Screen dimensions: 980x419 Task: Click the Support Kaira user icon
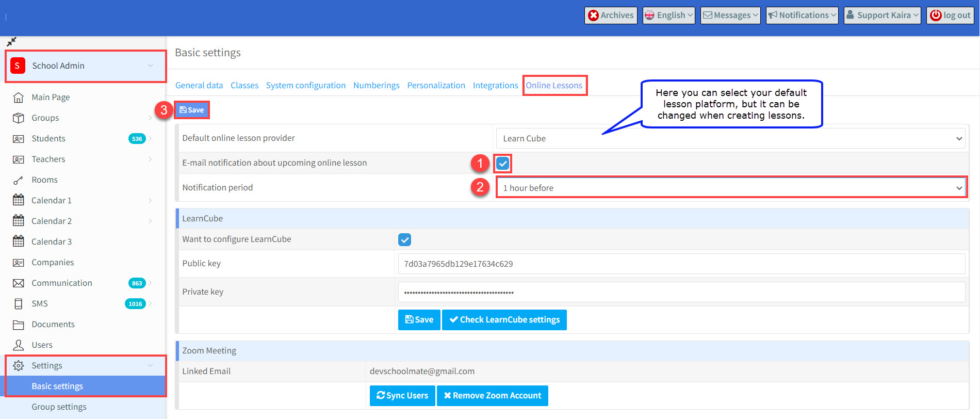coord(850,14)
